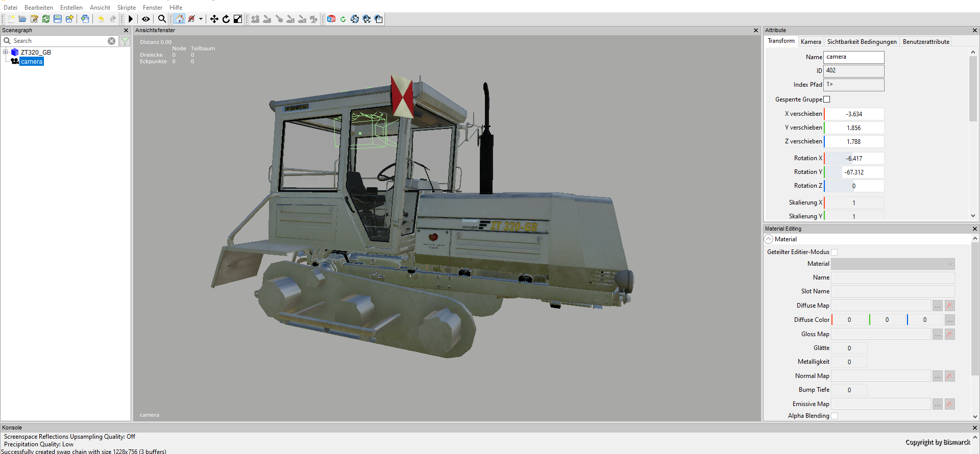Open the Datei menu
Image resolution: width=980 pixels, height=454 pixels.
(10, 8)
